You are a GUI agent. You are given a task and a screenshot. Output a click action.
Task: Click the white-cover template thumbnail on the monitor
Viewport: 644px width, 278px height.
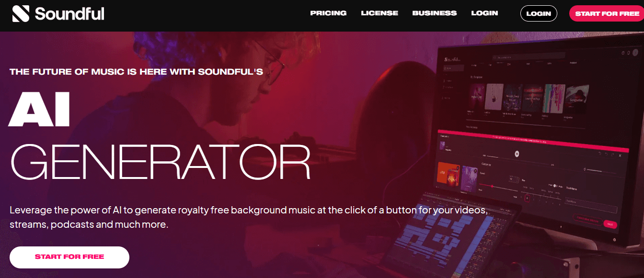(x=494, y=97)
